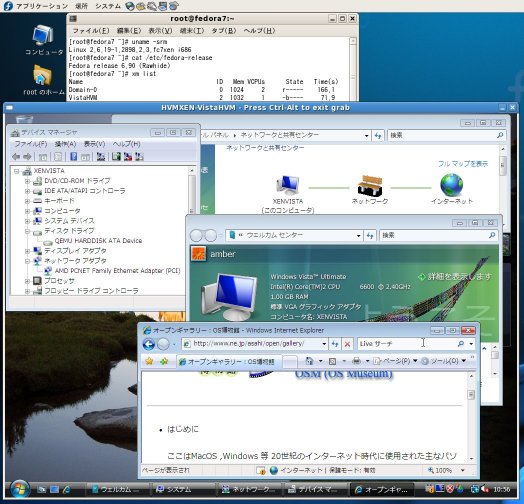Open the root のホーム folder icon
The width and height of the screenshot is (524, 504).
(42, 76)
